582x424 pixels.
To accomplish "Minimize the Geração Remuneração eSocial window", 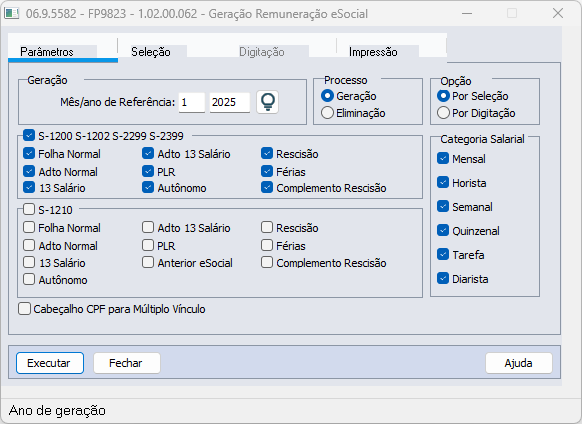I will pos(467,13).
